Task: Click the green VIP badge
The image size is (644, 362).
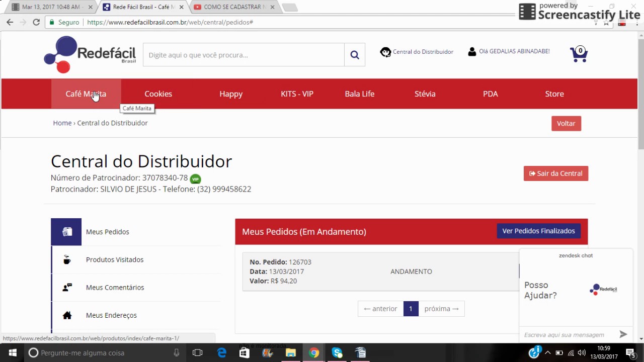Action: (195, 178)
